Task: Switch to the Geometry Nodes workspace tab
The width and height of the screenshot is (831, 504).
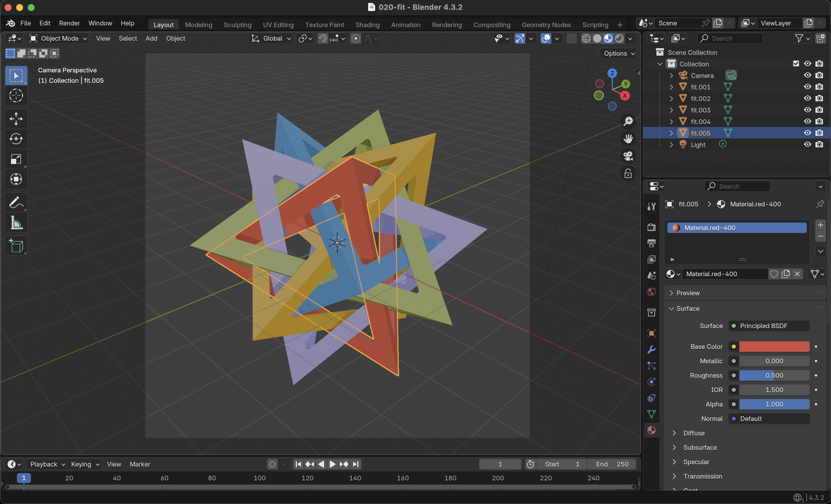Action: pyautogui.click(x=547, y=25)
